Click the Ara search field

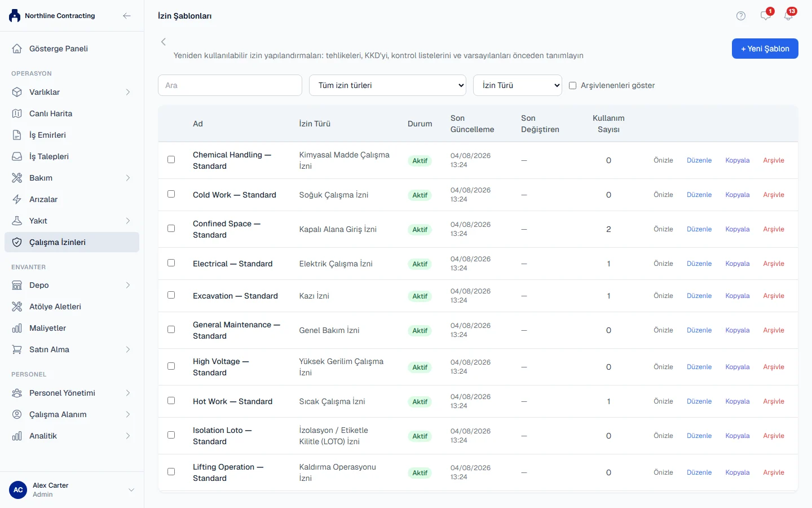click(230, 85)
